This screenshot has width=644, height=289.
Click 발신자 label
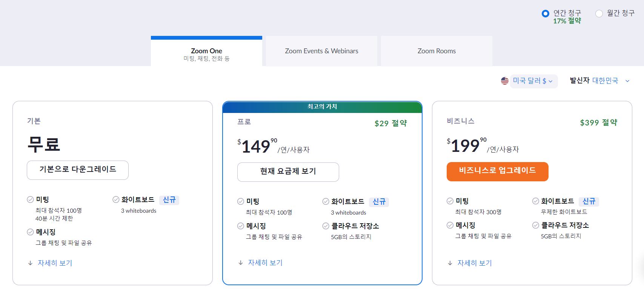click(579, 80)
